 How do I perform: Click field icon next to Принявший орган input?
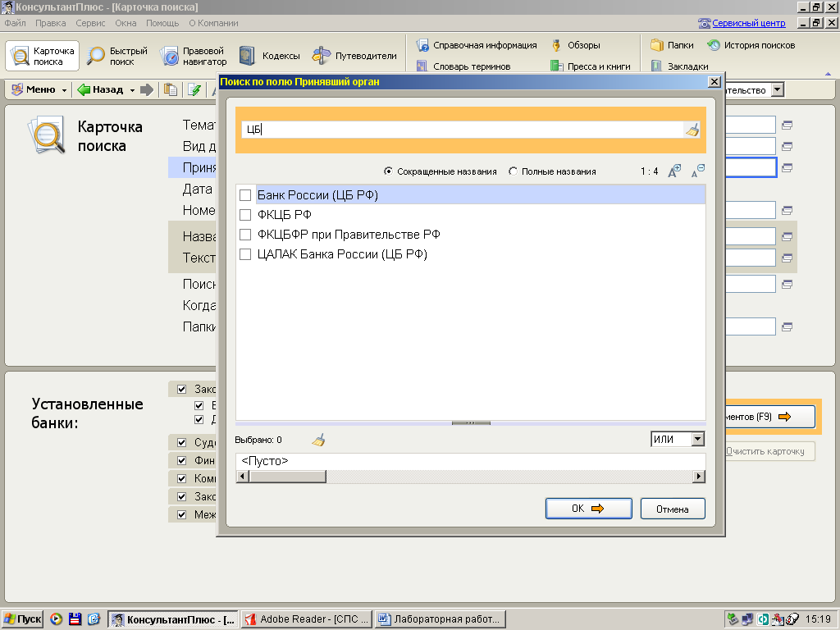pyautogui.click(x=787, y=167)
